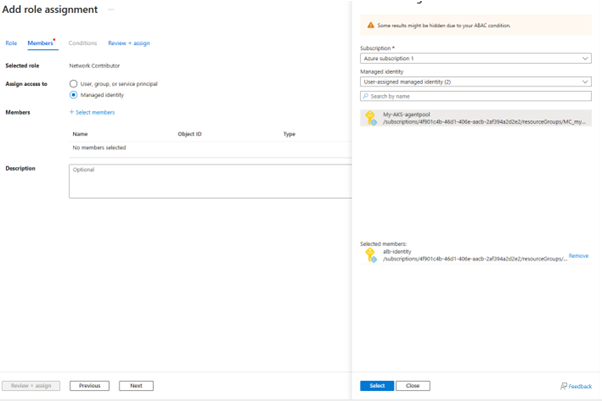Click the Feedback person icon

click(563, 386)
